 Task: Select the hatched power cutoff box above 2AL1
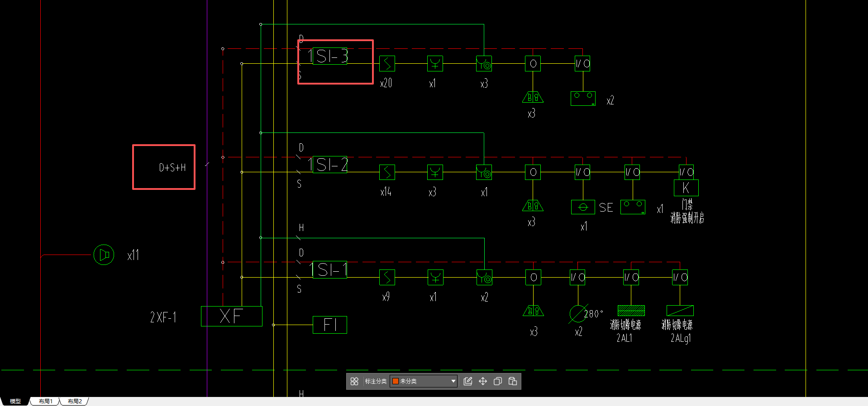(631, 311)
